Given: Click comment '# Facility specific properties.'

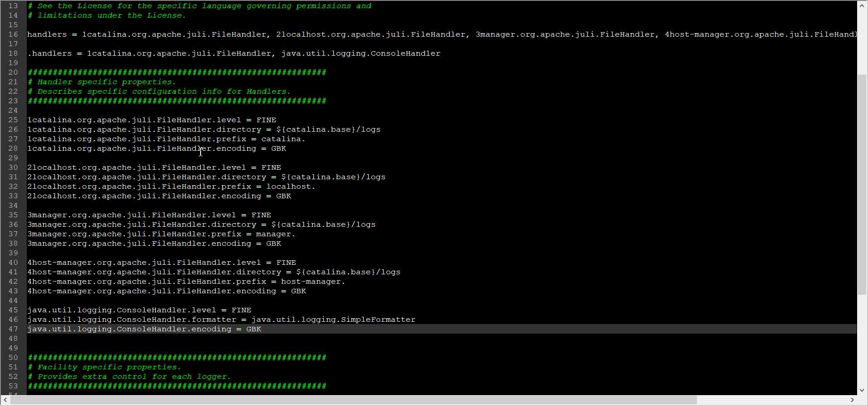Looking at the screenshot, I should [104, 367].
